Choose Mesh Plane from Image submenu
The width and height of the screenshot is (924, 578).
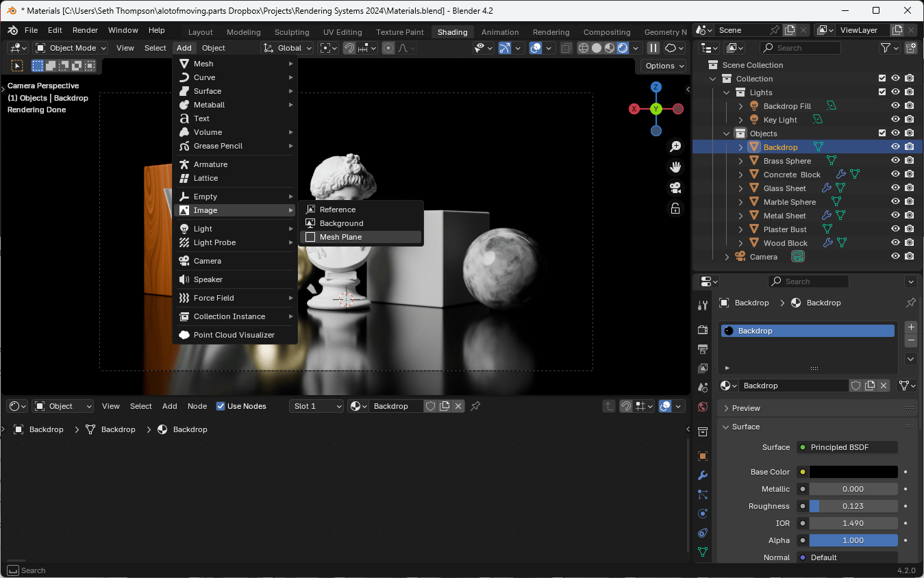pyautogui.click(x=360, y=237)
